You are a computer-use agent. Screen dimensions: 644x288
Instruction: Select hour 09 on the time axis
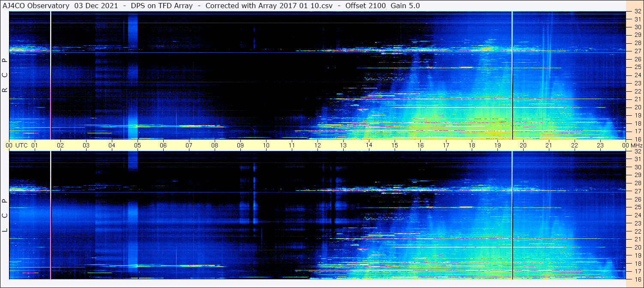pos(240,145)
